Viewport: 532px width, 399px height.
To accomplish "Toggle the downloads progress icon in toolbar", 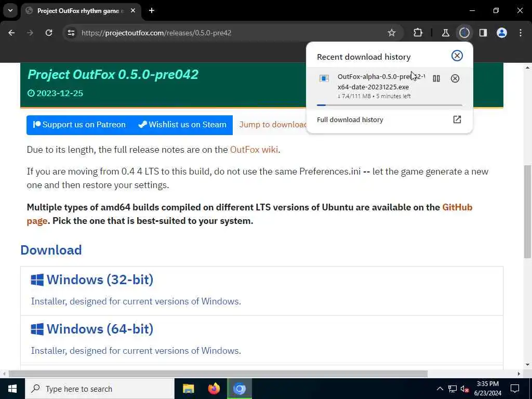I will [x=464, y=33].
